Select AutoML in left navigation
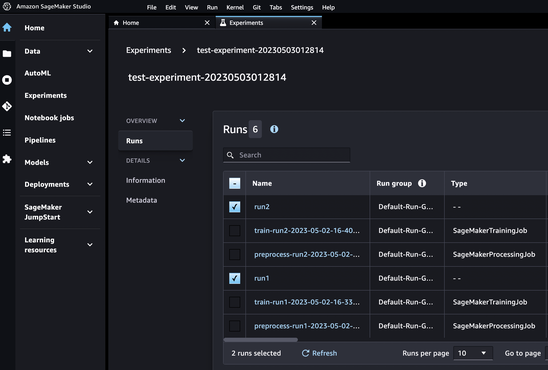Screen dimensions: 548x370 pos(37,73)
